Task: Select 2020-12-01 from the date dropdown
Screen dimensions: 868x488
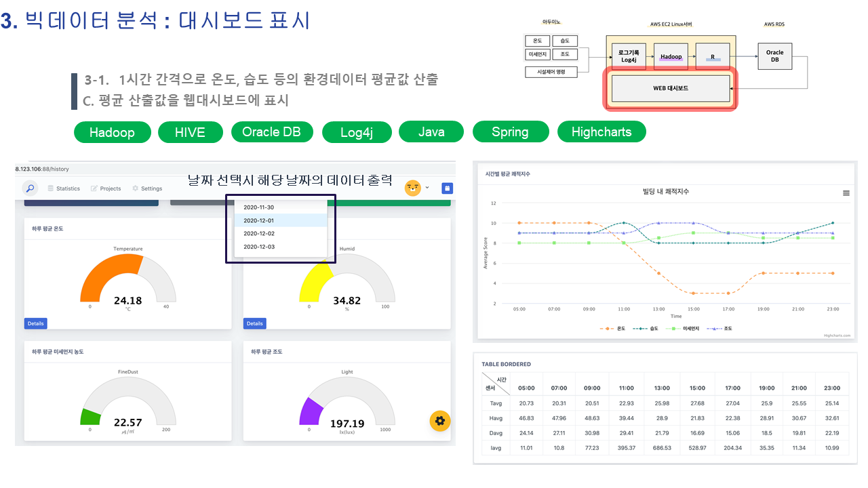Action: point(258,220)
